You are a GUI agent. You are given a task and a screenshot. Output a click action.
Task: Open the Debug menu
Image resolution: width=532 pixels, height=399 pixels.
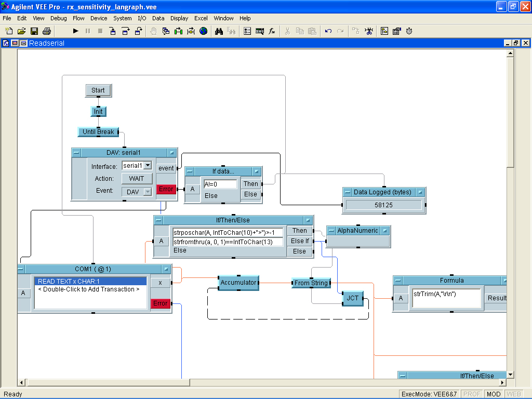[x=58, y=18]
